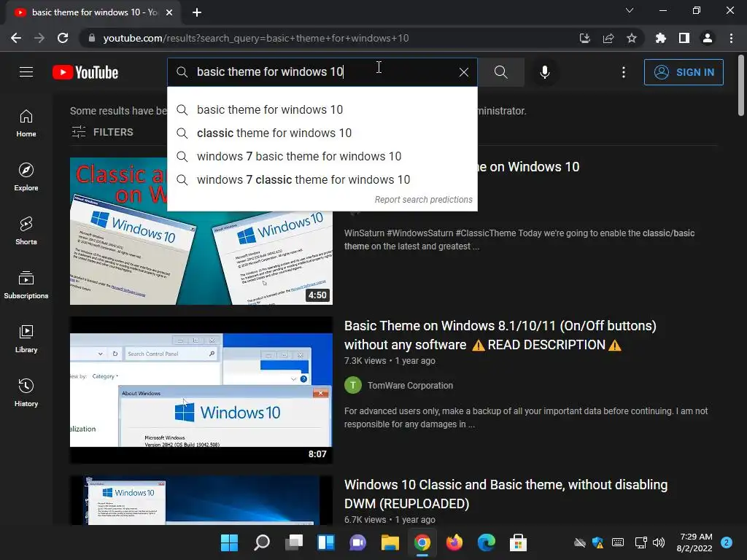Clear the search box with X
The width and height of the screenshot is (747, 560).
pos(463,72)
